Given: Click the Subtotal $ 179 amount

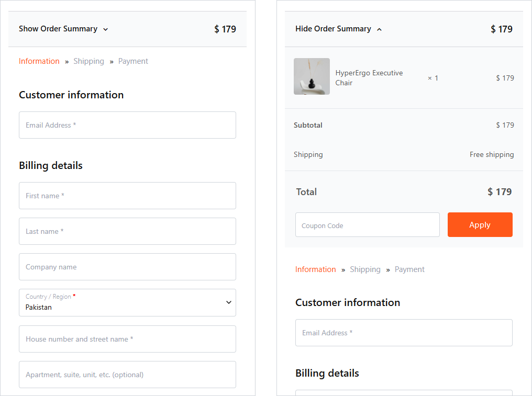Looking at the screenshot, I should coord(505,125).
